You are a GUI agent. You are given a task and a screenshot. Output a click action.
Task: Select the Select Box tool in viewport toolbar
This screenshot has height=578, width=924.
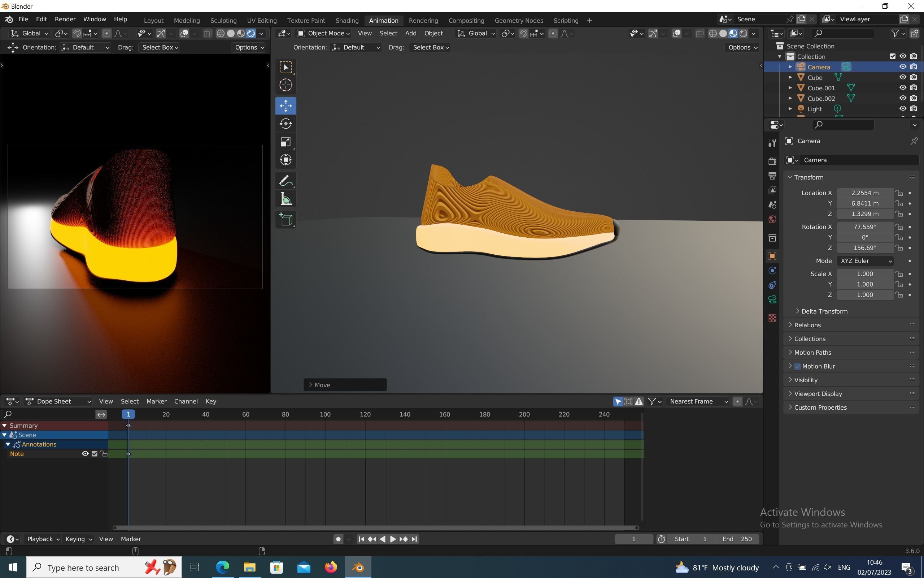click(286, 68)
